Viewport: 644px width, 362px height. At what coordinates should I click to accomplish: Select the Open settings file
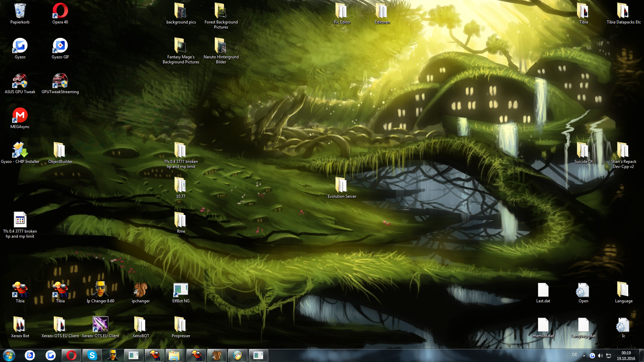[584, 292]
